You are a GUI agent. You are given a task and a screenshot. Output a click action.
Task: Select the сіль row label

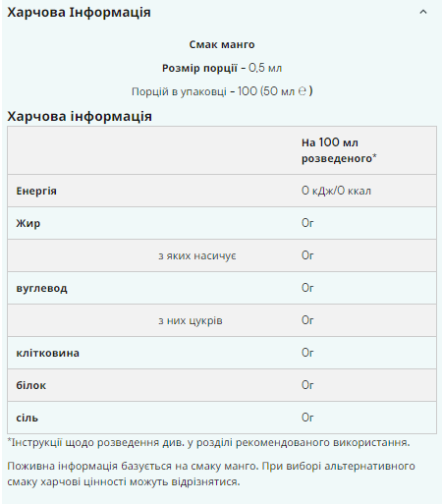coord(28,418)
